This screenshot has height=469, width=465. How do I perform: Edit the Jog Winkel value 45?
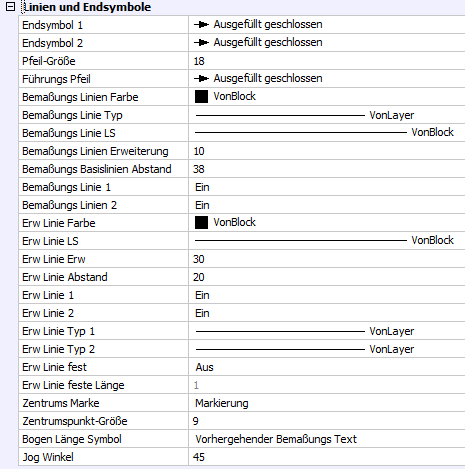pyautogui.click(x=327, y=457)
